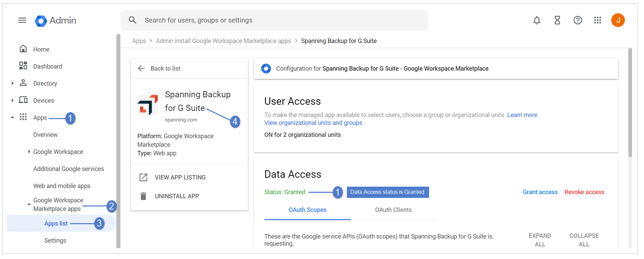Viewport: 644px width, 259px height.
Task: Open Admin install Google Workspace Marketplace apps breadcrumb
Action: [x=223, y=41]
